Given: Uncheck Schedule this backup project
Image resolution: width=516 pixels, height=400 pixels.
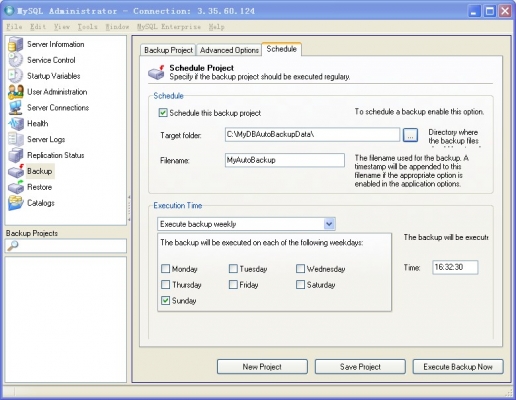Looking at the screenshot, I should pos(163,113).
